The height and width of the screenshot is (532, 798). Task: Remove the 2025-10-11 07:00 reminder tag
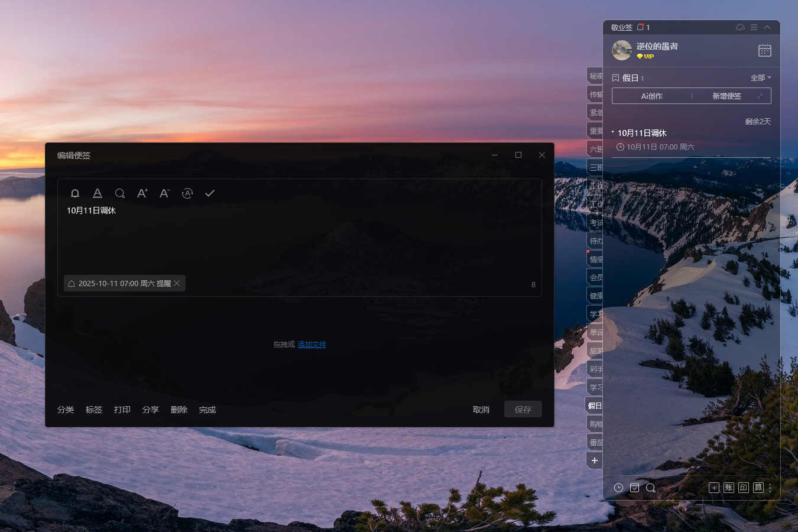tap(177, 284)
